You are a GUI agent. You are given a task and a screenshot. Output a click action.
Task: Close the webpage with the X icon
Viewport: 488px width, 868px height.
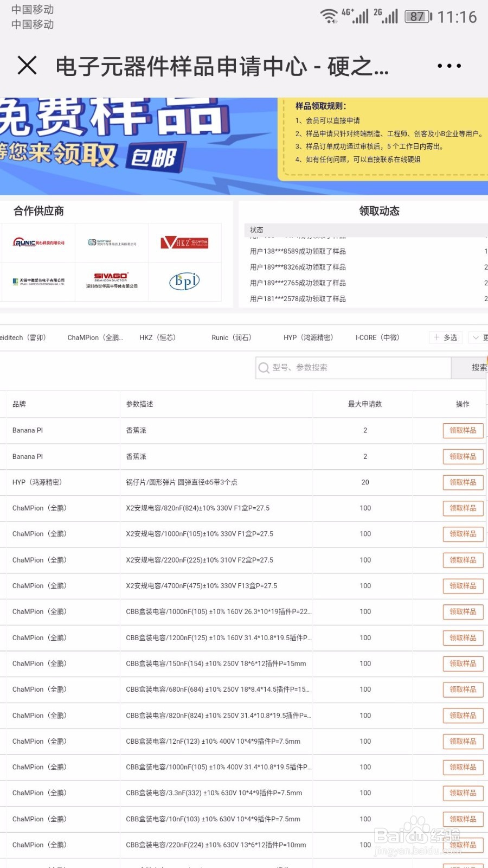pyautogui.click(x=27, y=66)
